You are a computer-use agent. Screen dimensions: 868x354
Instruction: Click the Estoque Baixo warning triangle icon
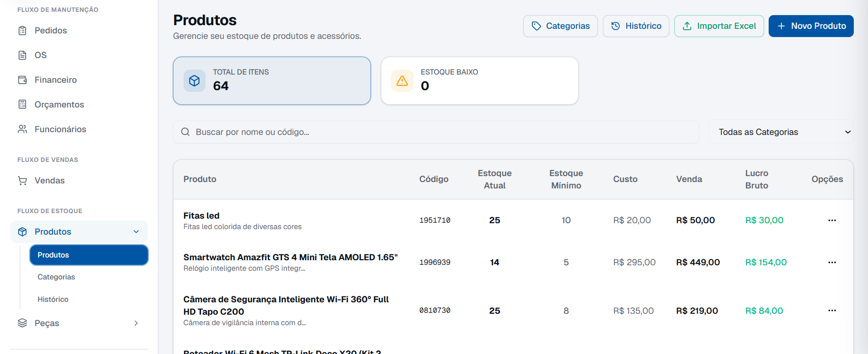coord(402,81)
